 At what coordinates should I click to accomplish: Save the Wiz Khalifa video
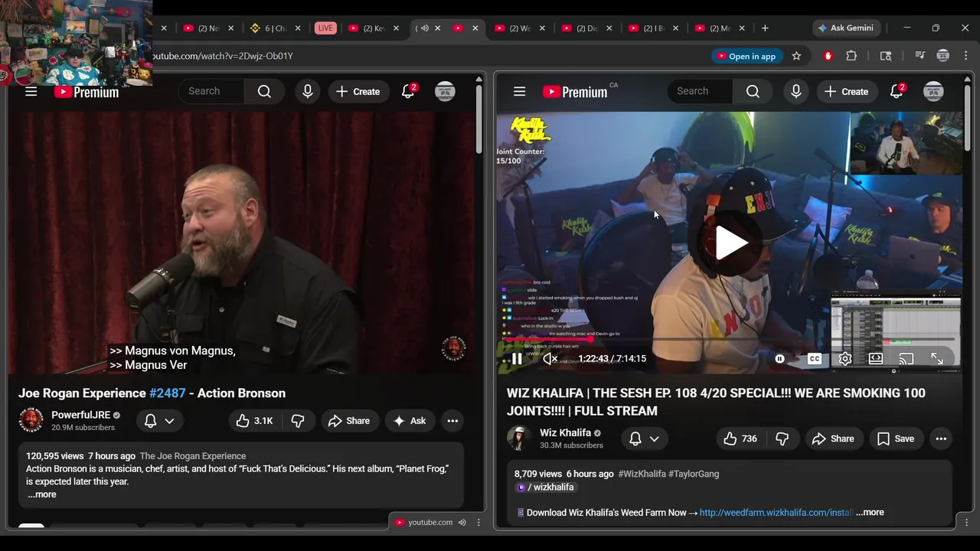896,439
